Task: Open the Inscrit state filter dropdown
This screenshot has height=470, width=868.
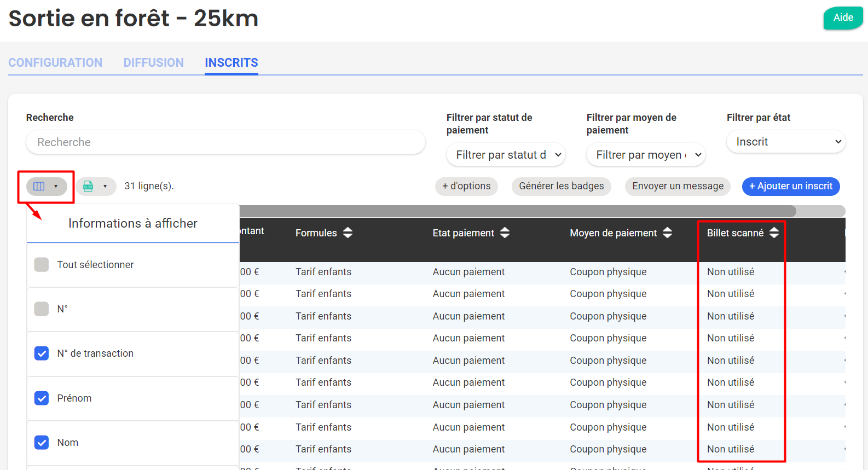Action: pyautogui.click(x=786, y=142)
